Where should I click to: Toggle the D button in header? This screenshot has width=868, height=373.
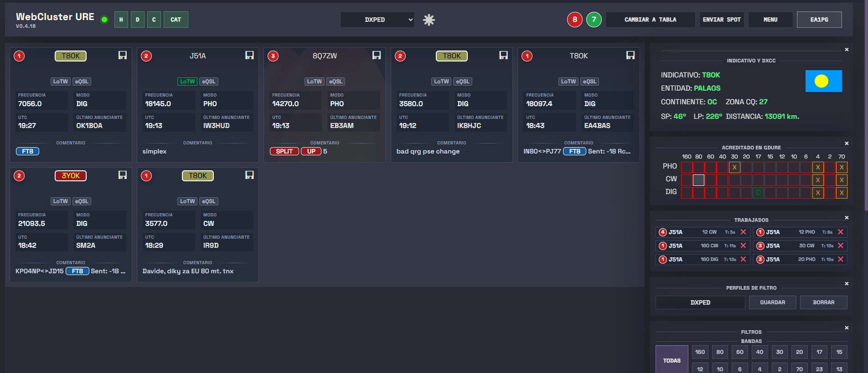pyautogui.click(x=137, y=20)
